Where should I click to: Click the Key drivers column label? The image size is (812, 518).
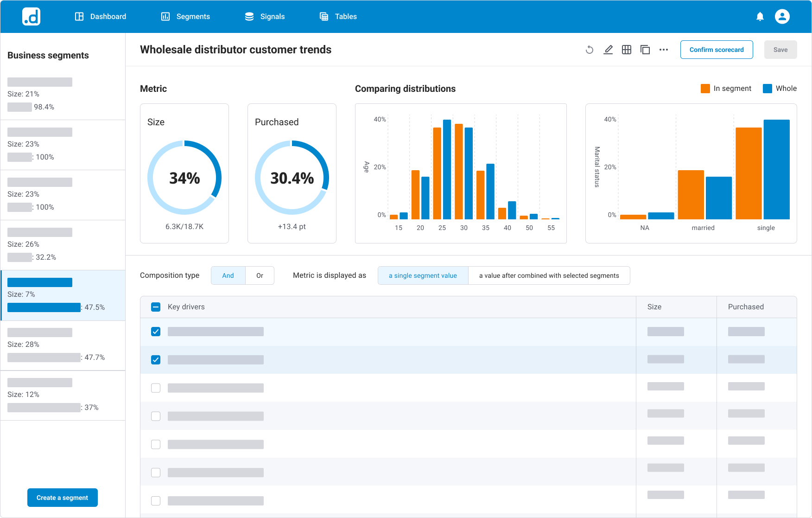coord(186,307)
